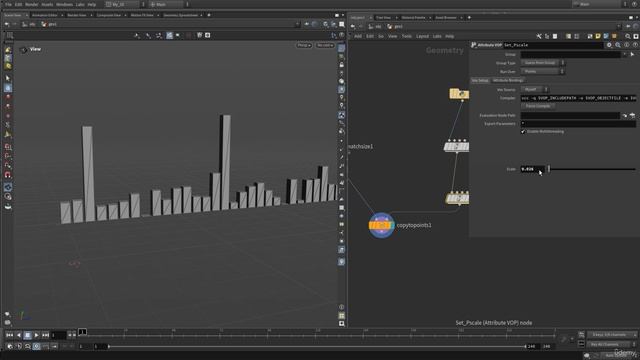Click the viewport camera View icon
Viewport: 640px width, 360px height.
click(x=24, y=50)
